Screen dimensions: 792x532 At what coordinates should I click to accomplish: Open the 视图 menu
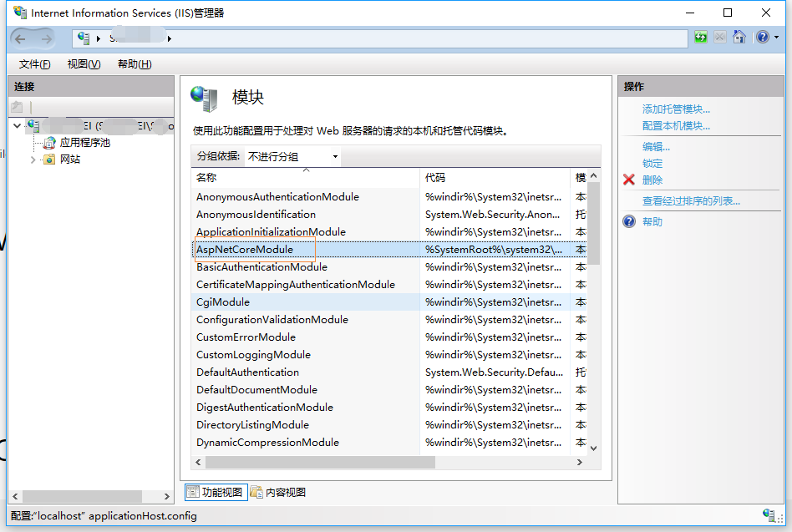[x=84, y=64]
